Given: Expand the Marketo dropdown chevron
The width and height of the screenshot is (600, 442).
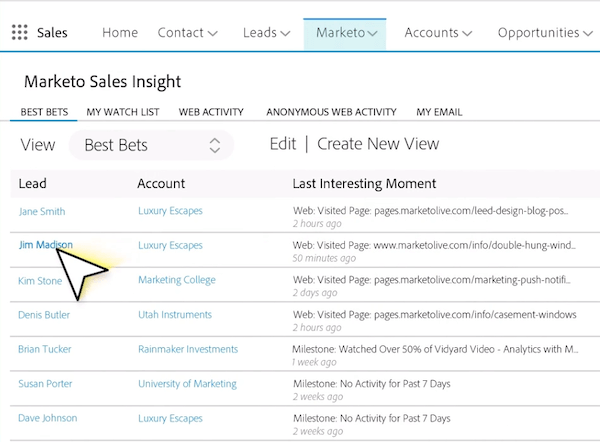Looking at the screenshot, I should (x=372, y=34).
